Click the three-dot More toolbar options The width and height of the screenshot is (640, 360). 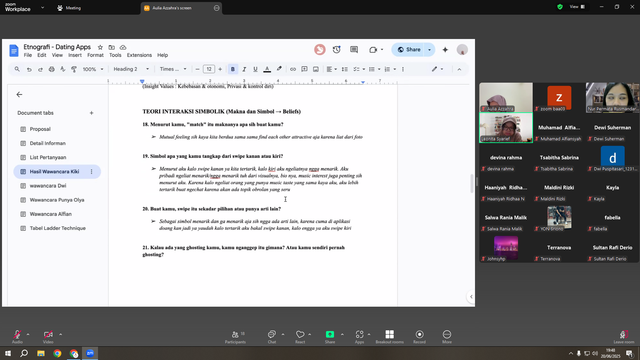(403, 69)
